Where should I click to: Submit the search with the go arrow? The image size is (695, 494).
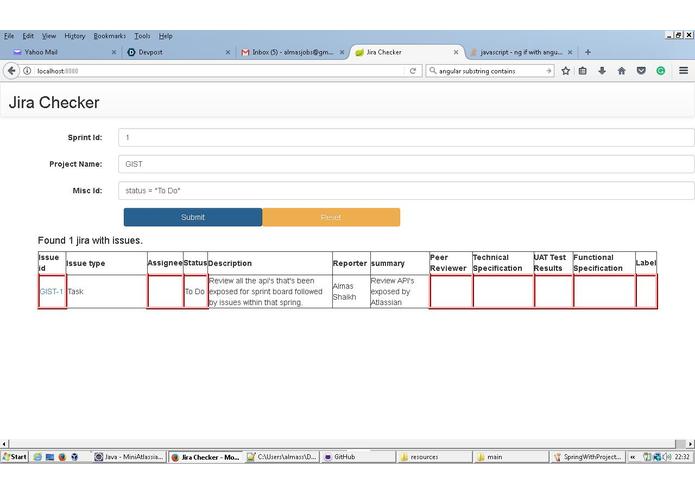[x=548, y=71]
